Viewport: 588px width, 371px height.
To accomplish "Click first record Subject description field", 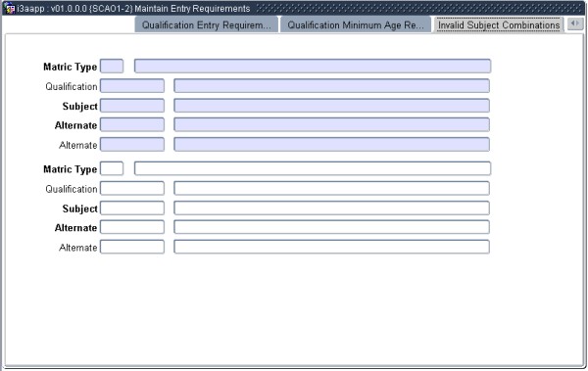I will (x=331, y=106).
